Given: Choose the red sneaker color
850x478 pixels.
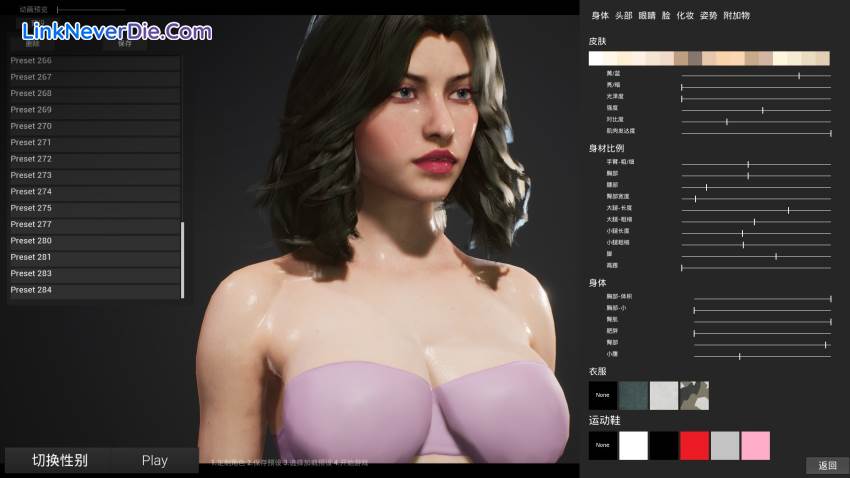Looking at the screenshot, I should 694,445.
